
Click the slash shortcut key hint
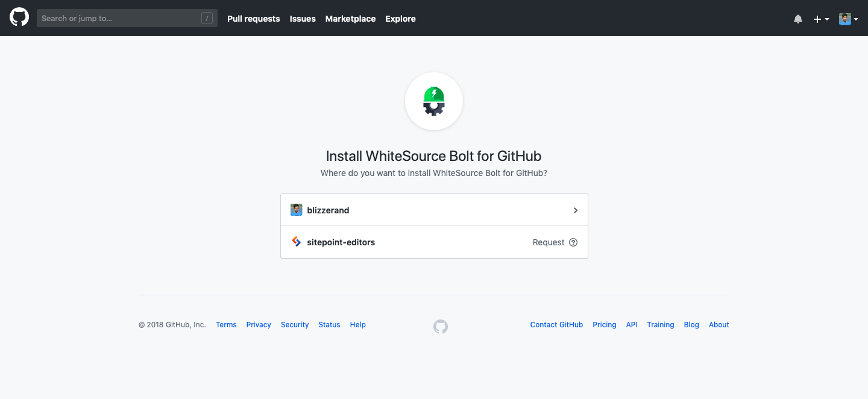coord(207,18)
